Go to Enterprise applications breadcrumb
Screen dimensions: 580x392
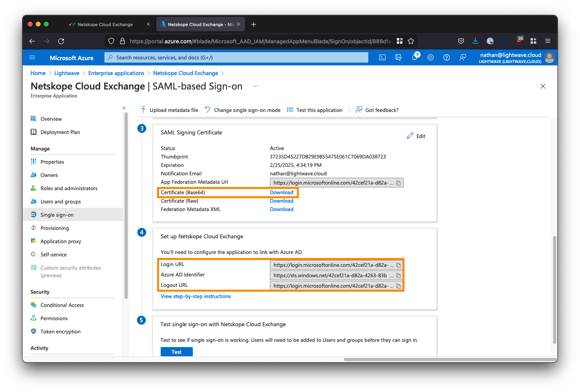click(116, 73)
